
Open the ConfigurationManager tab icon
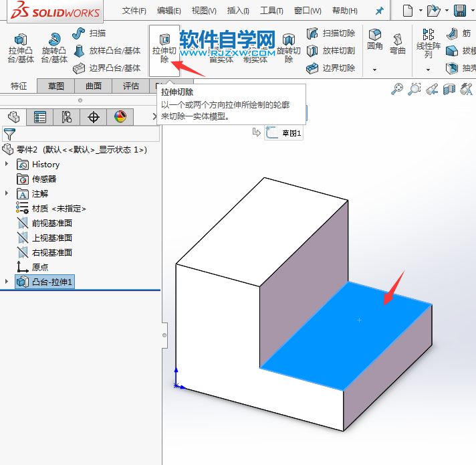pos(66,117)
